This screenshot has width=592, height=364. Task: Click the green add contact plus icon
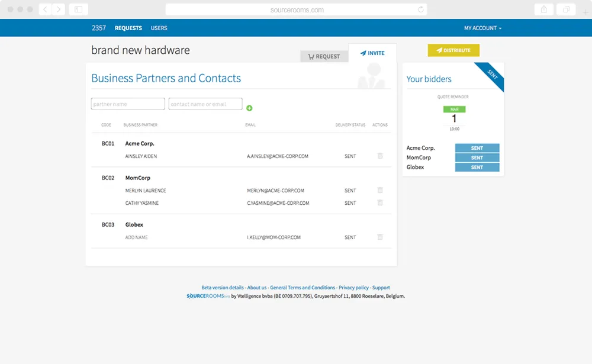[x=249, y=108]
